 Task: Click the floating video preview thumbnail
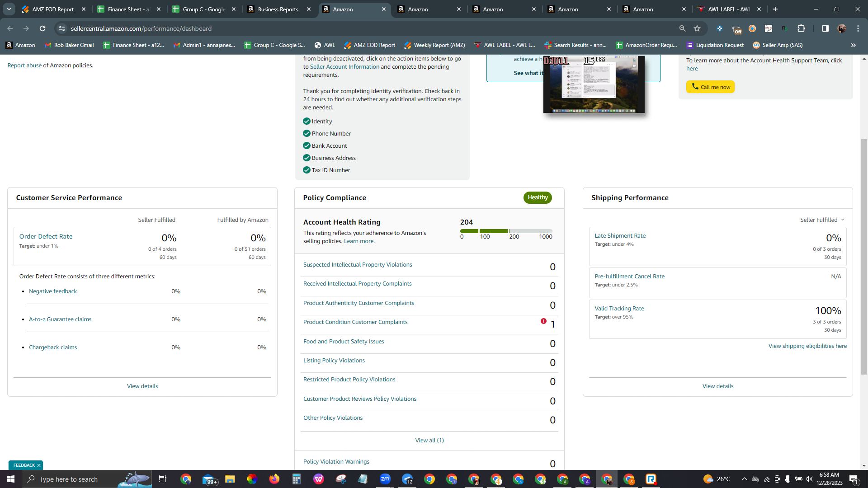tap(594, 84)
